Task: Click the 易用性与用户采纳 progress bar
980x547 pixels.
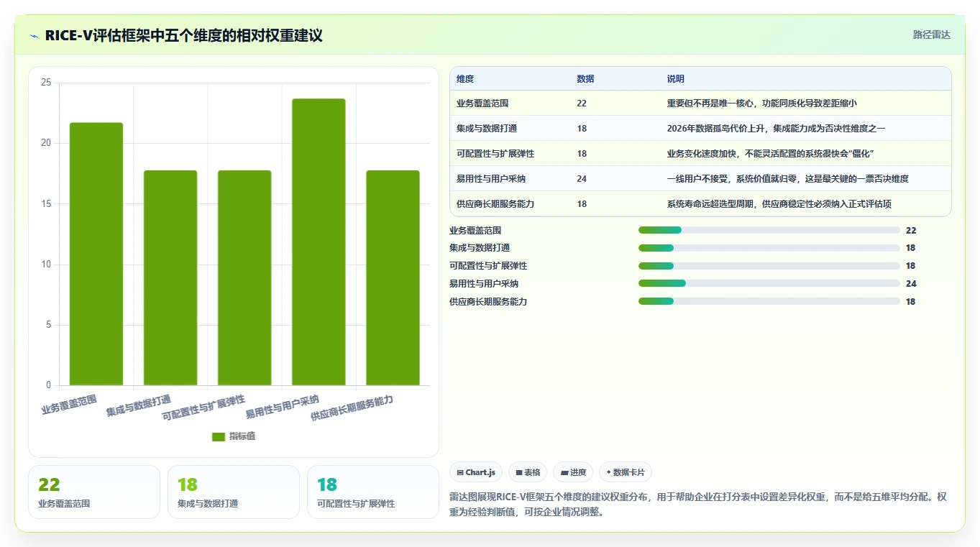Action: pos(769,283)
